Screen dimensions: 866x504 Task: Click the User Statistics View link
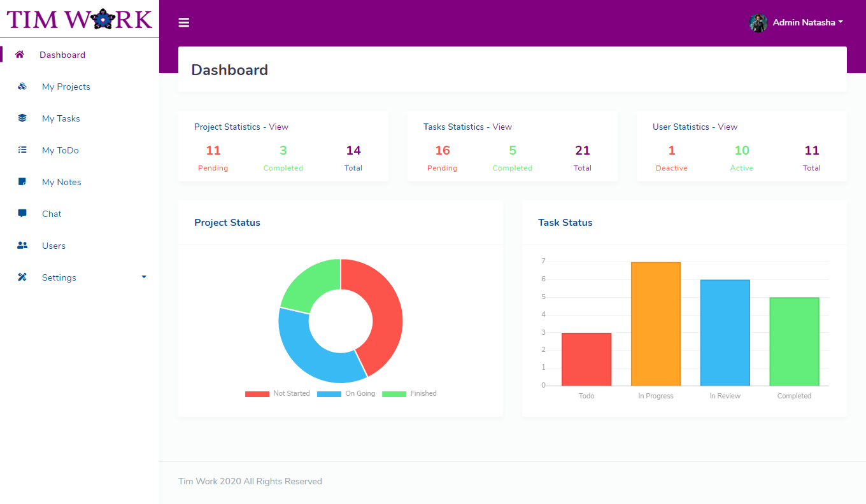click(728, 127)
